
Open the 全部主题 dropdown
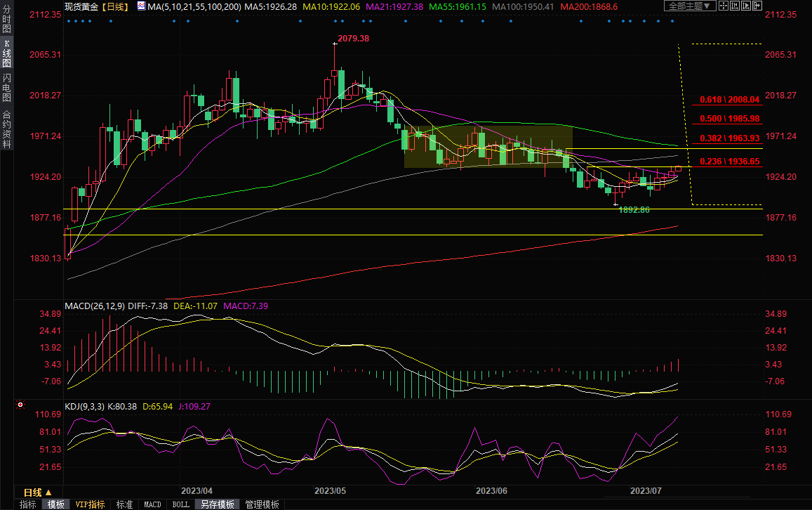click(x=689, y=6)
